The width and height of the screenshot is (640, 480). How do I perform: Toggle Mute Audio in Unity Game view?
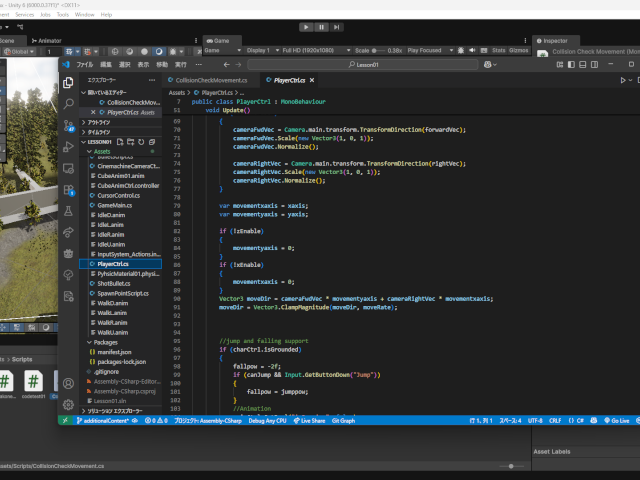click(x=472, y=50)
